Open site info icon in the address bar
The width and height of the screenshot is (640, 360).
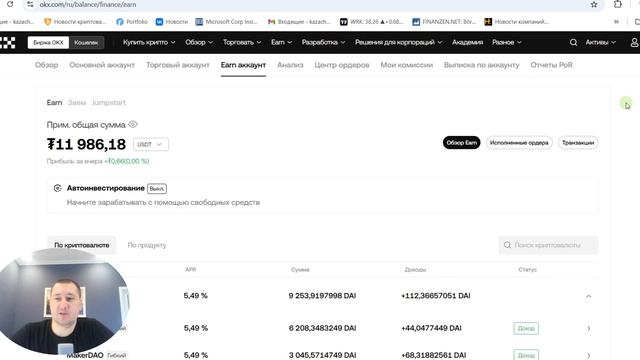[x=30, y=4]
